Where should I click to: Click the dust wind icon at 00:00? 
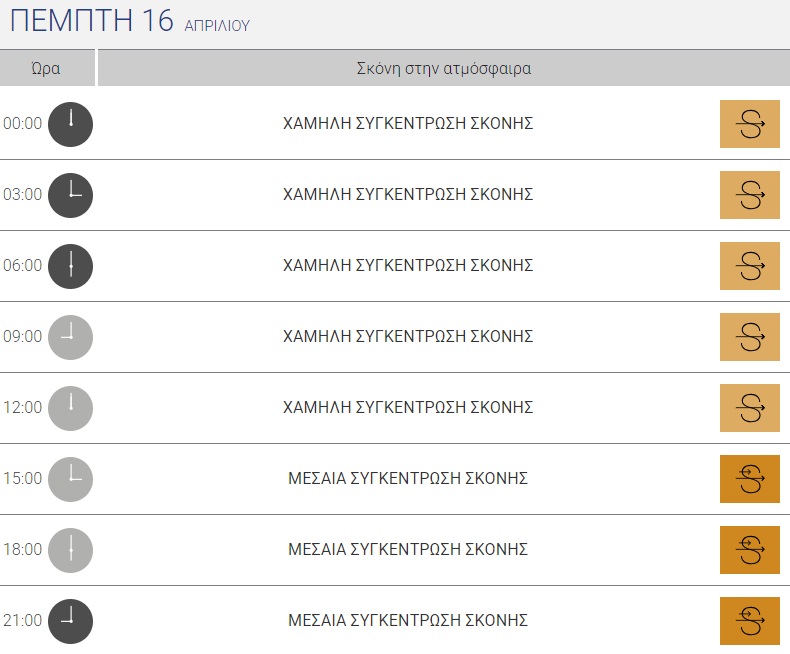coord(749,124)
